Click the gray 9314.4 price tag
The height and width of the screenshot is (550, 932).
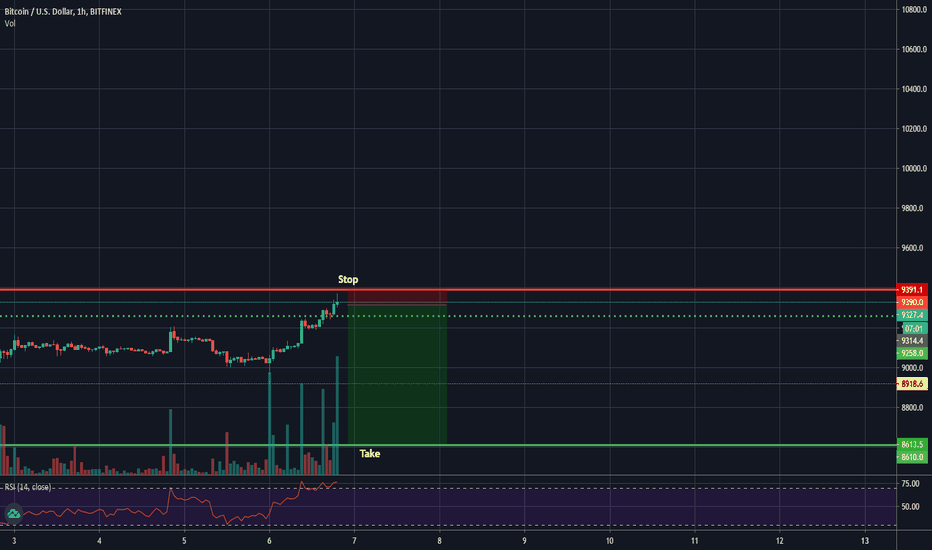click(x=912, y=341)
